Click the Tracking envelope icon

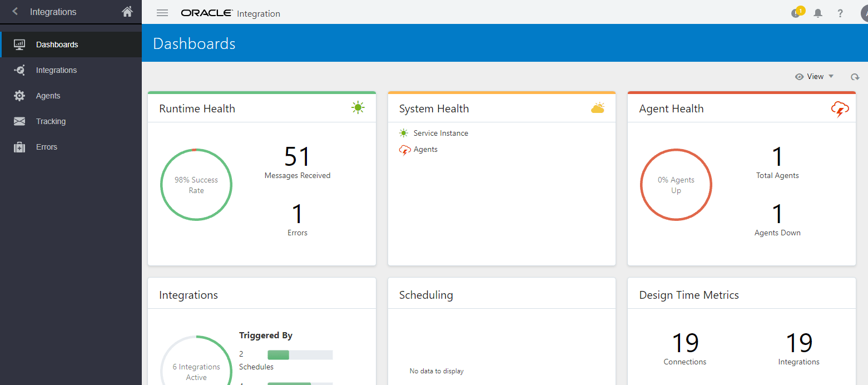18,121
